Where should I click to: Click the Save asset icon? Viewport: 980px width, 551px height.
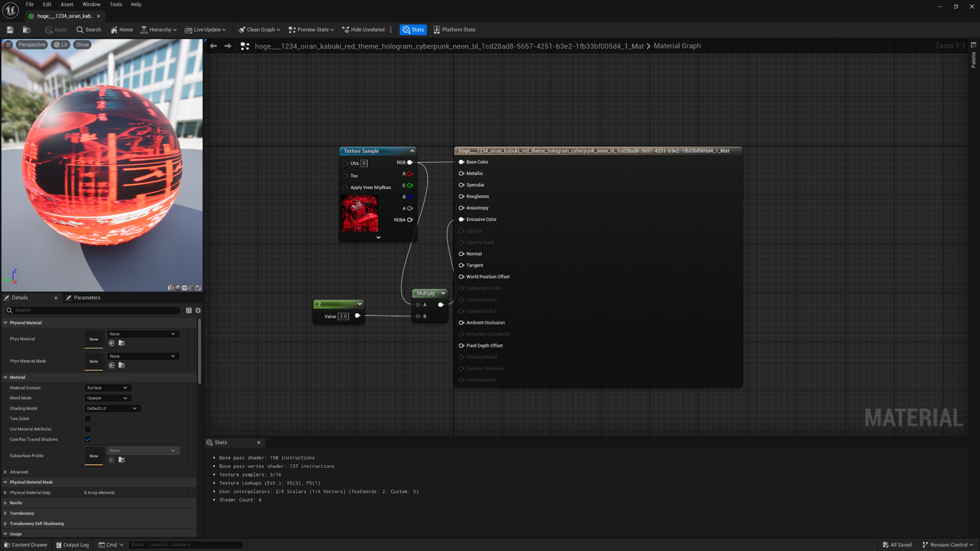(x=10, y=30)
